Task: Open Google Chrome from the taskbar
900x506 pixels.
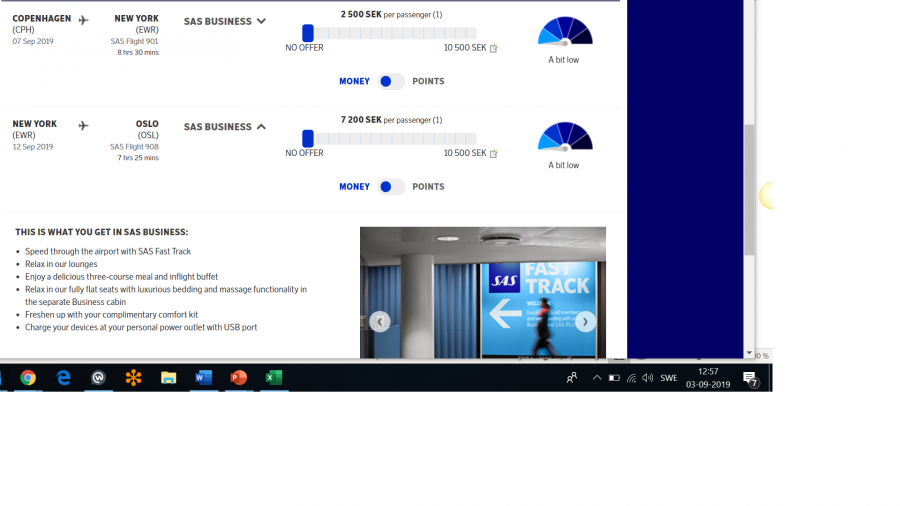Action: tap(28, 377)
